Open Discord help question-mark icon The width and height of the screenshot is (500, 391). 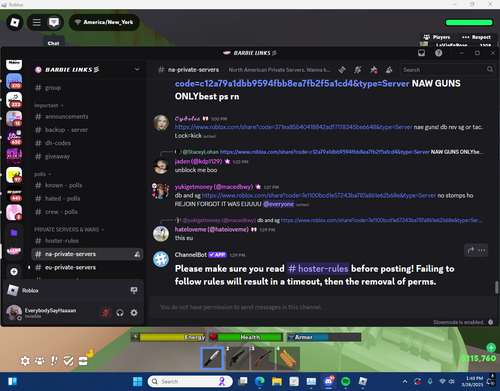[x=439, y=53]
